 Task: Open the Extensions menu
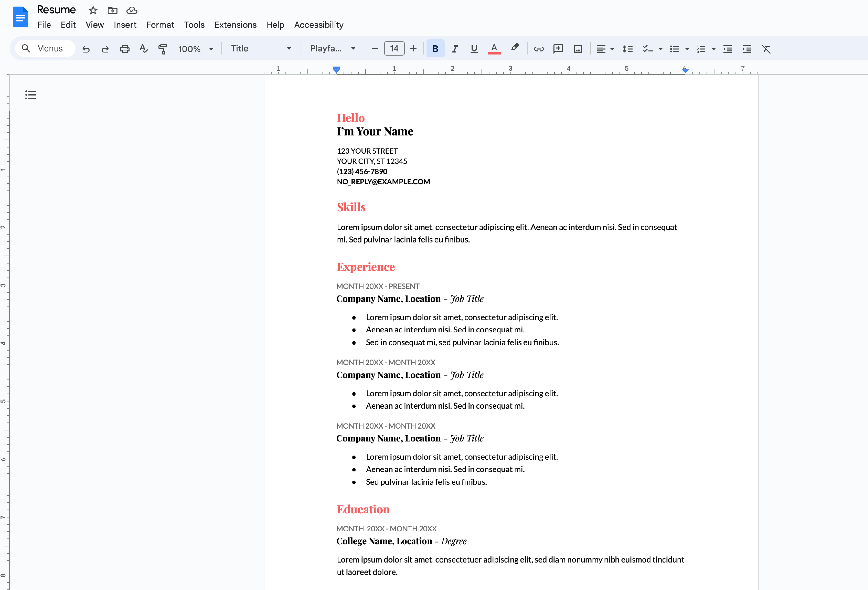235,25
